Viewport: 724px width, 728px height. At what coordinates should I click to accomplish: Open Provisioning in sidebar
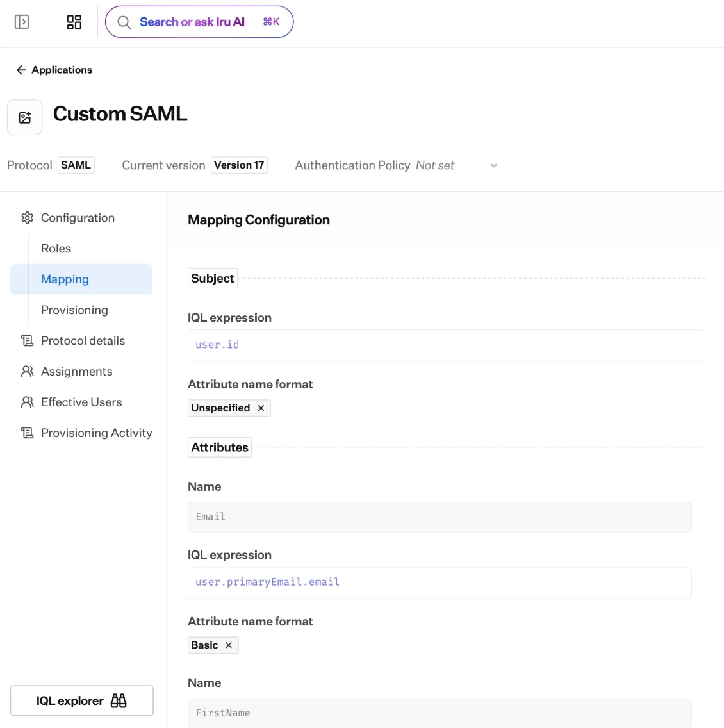pos(74,310)
